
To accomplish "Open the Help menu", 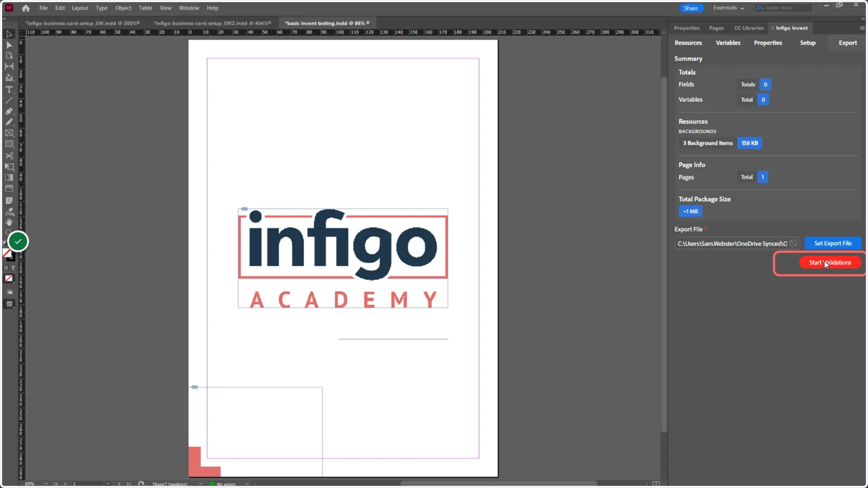I will (x=213, y=8).
